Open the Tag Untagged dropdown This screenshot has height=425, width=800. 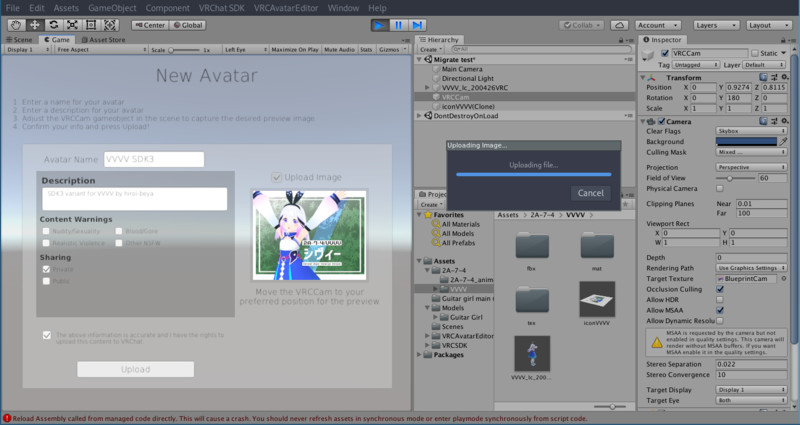point(695,65)
